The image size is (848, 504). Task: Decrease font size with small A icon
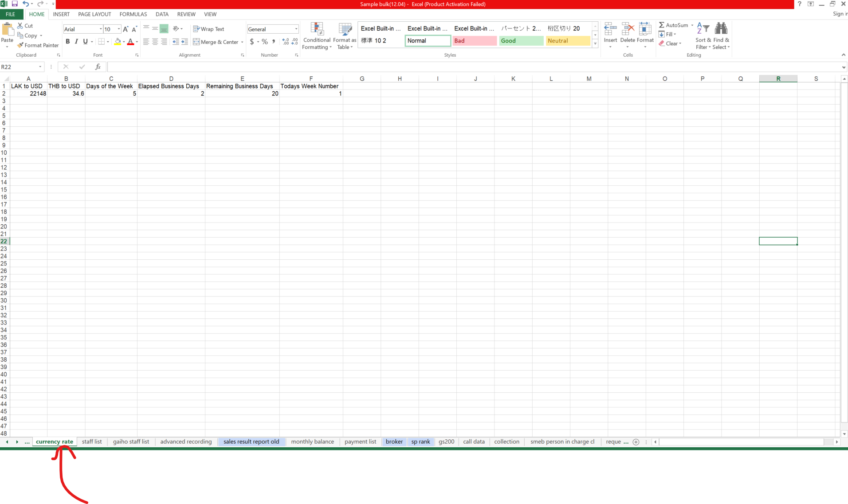pyautogui.click(x=134, y=29)
